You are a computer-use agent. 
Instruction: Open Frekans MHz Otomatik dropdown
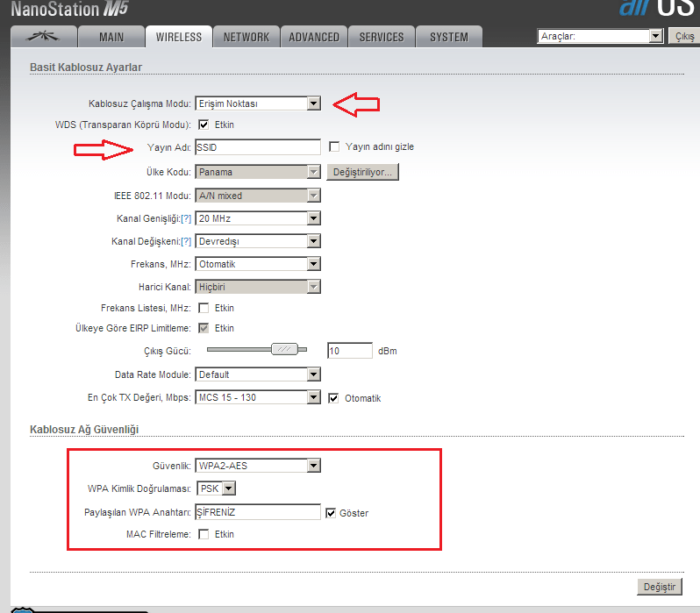pos(258,264)
